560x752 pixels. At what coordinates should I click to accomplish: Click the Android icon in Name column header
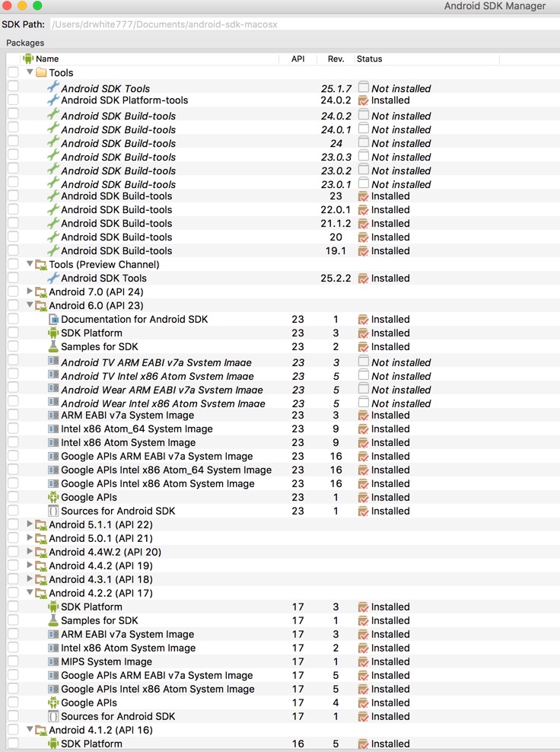(x=28, y=59)
